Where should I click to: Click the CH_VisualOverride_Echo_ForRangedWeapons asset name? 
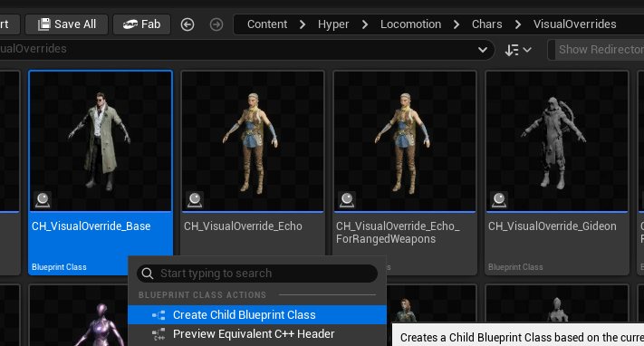click(398, 233)
